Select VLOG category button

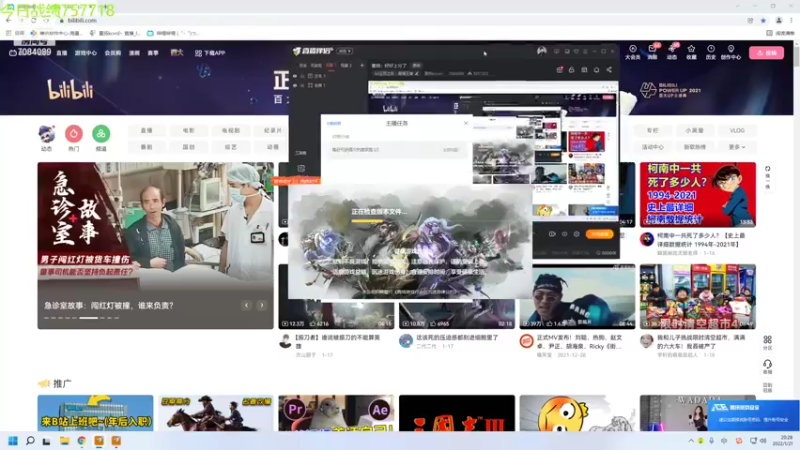(737, 131)
